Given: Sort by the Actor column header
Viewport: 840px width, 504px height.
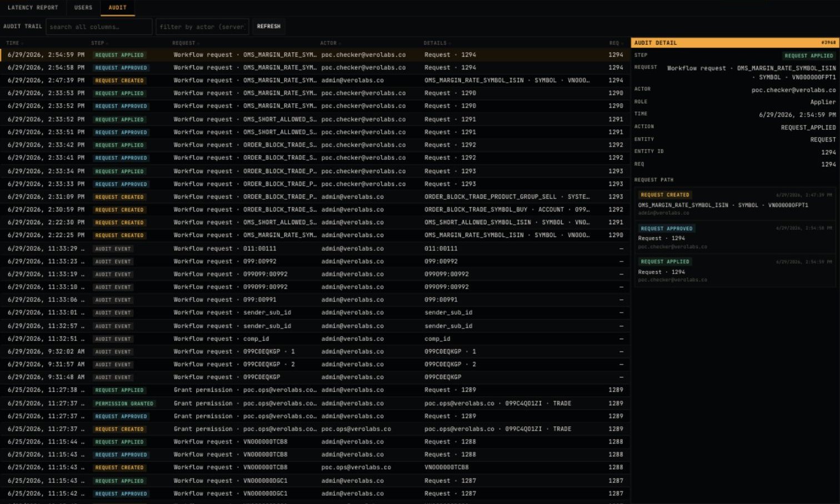Looking at the screenshot, I should [x=329, y=43].
